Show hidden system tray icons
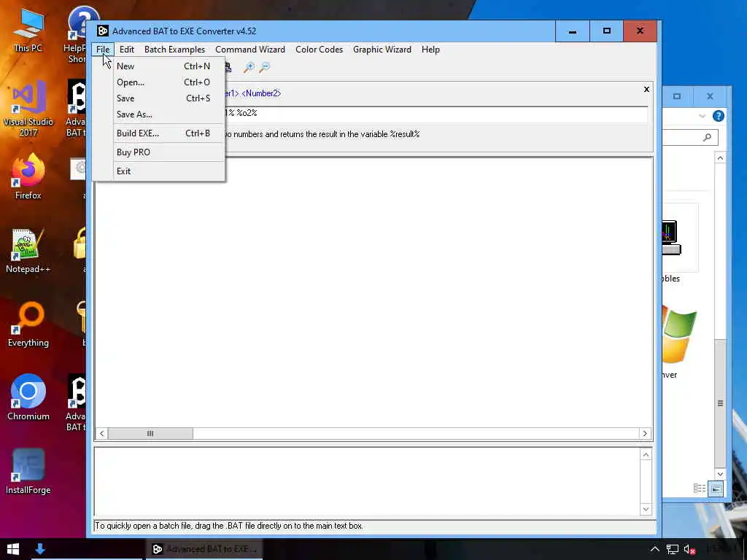 point(655,550)
